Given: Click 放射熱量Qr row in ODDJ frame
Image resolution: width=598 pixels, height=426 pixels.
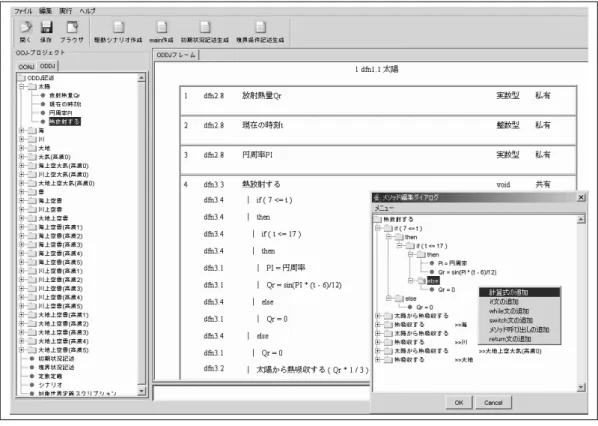Looking at the screenshot, I should click(x=378, y=101).
